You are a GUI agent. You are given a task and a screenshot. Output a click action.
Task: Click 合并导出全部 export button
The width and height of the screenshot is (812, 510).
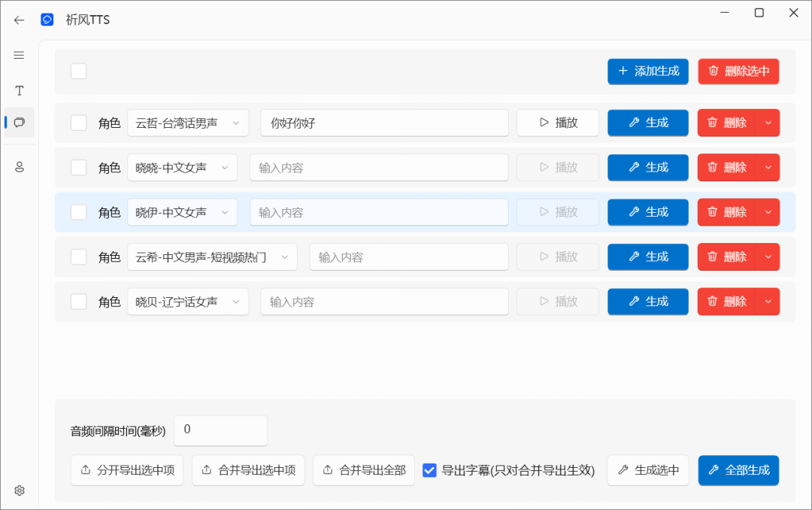364,470
